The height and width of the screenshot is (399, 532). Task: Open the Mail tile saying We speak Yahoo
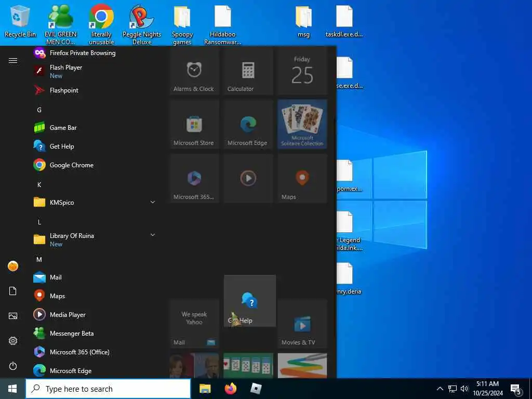pos(194,324)
